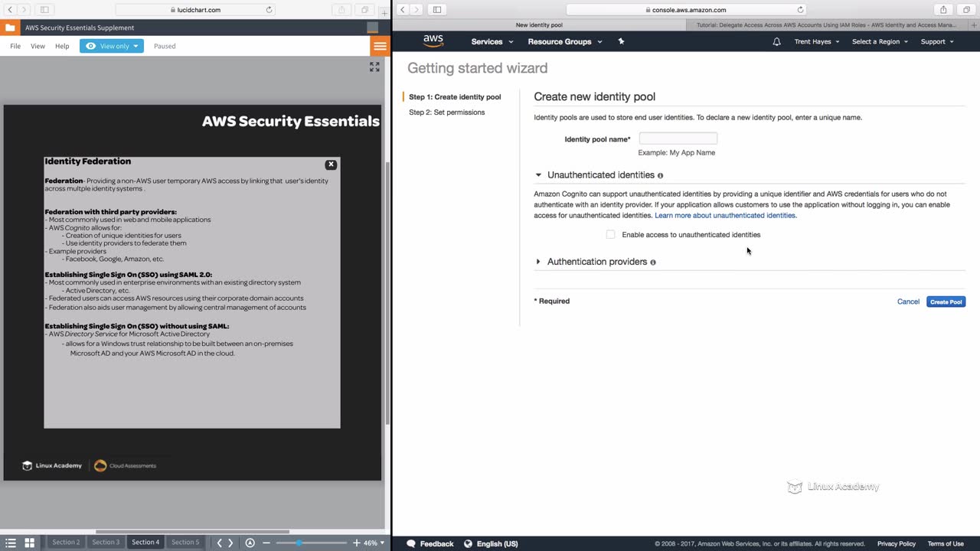Open the View only mode dropdown

pyautogui.click(x=112, y=46)
